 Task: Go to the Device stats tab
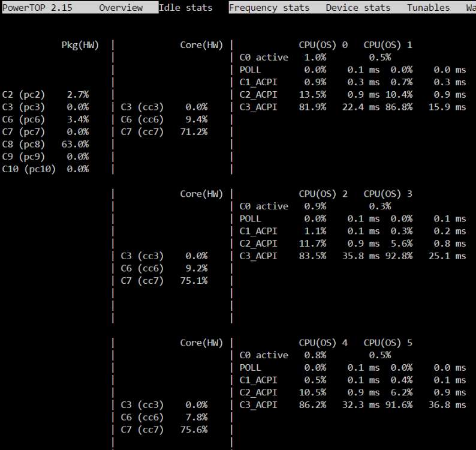(x=358, y=8)
